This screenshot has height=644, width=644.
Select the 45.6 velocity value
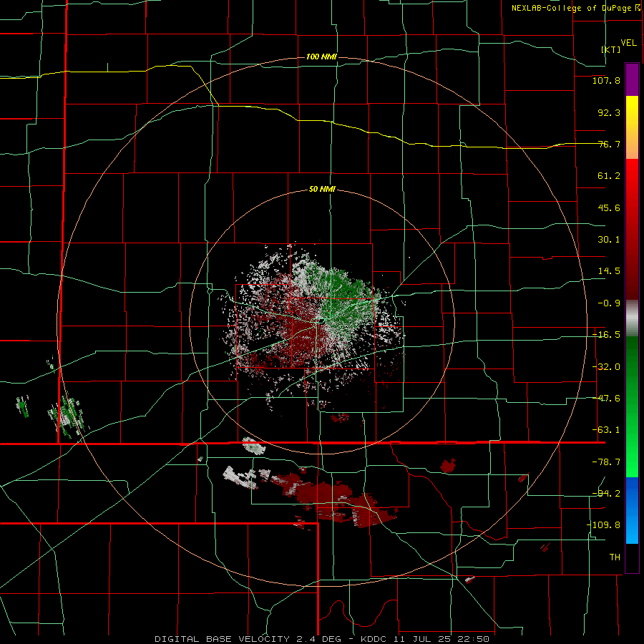pyautogui.click(x=609, y=208)
